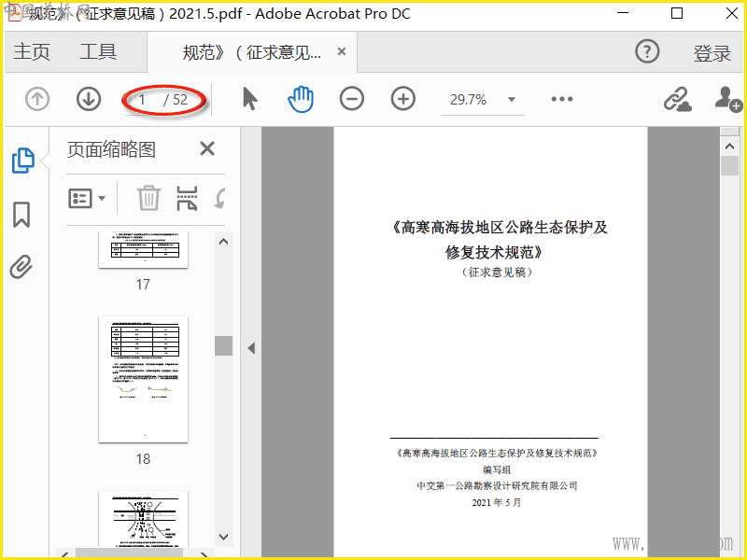Collapse the navigation pane with the left triangle
Viewport: 747px width, 560px height.
pyautogui.click(x=251, y=348)
